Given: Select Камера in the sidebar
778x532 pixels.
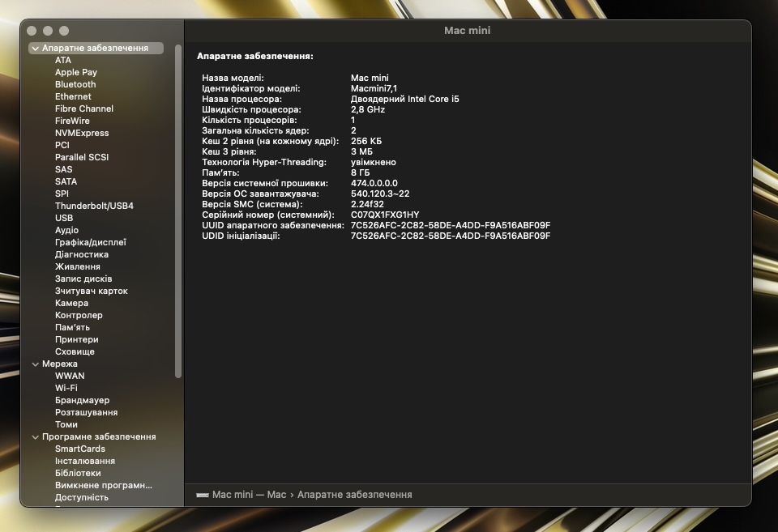Looking at the screenshot, I should 71,303.
